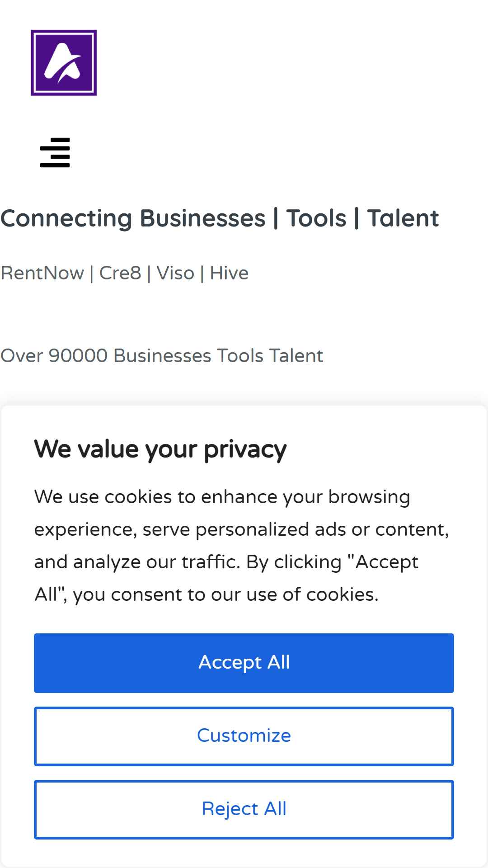The image size is (488, 868).
Task: Click the white A glyph inside the logo
Action: pyautogui.click(x=63, y=63)
